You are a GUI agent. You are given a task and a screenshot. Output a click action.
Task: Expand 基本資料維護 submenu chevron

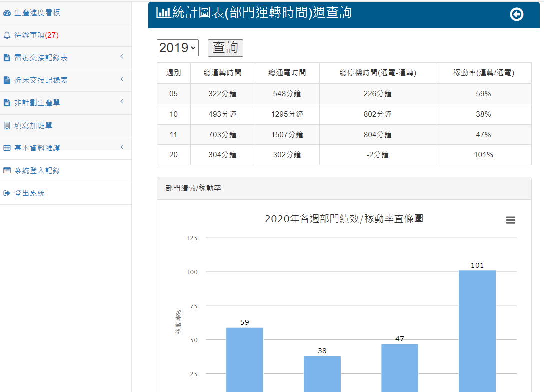tap(122, 147)
